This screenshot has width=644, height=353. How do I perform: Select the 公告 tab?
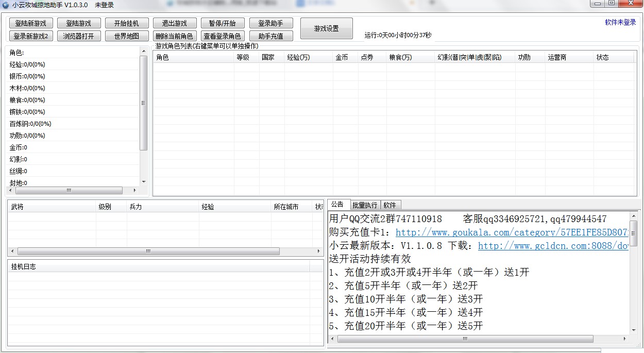[x=338, y=205]
